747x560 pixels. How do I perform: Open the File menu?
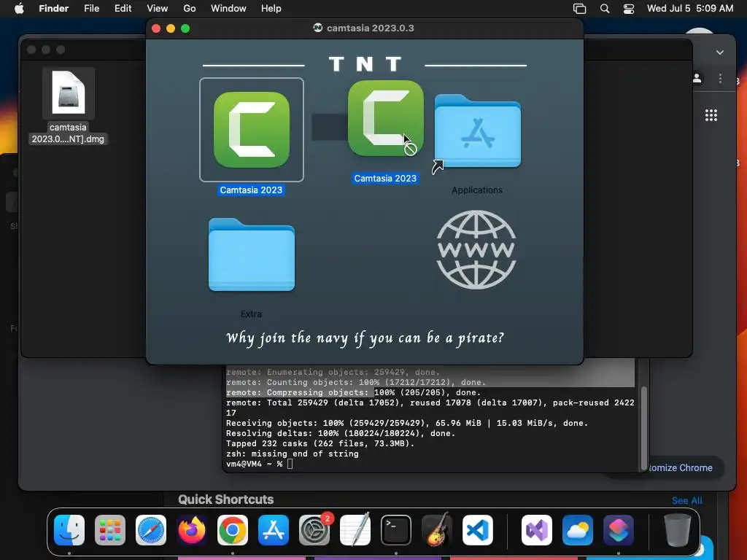click(x=91, y=9)
